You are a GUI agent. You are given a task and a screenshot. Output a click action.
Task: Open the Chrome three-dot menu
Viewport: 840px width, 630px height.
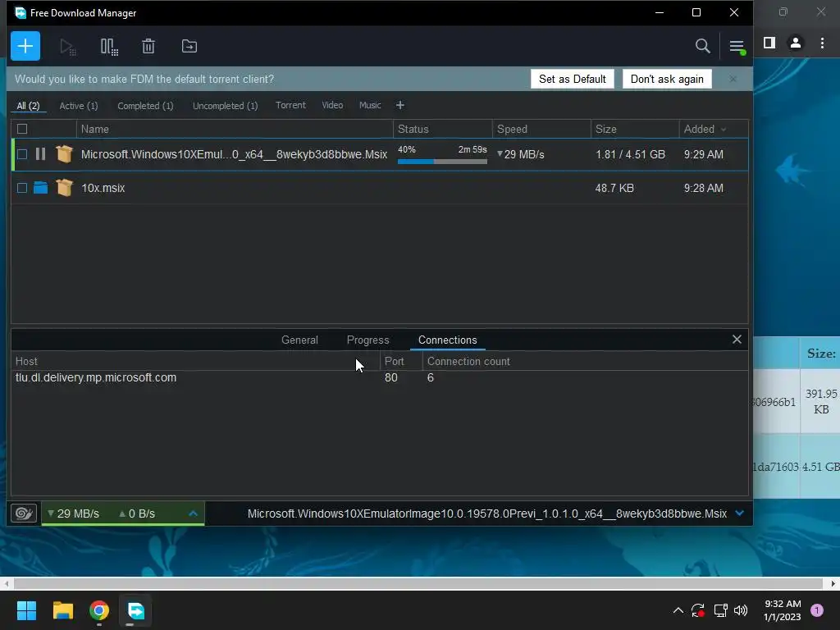pos(822,43)
